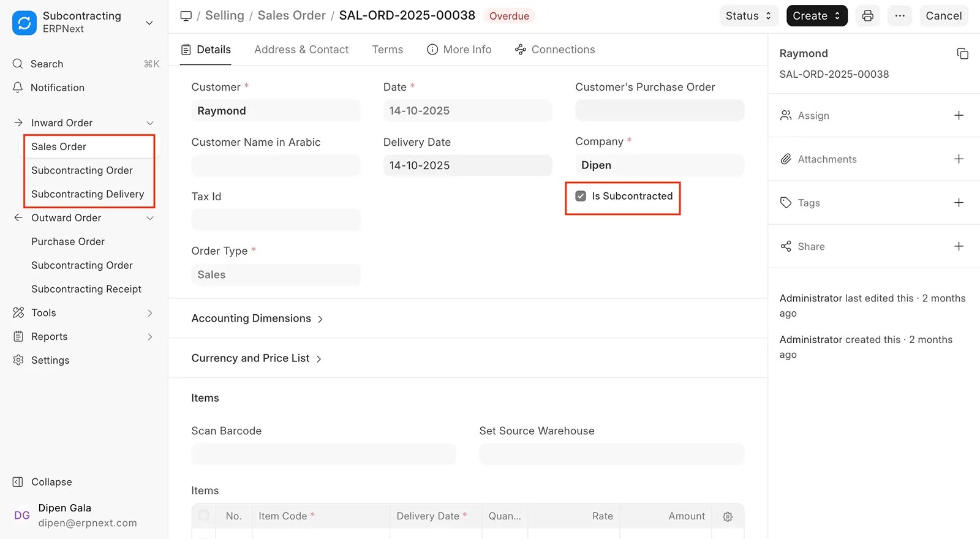Click the Set Source Warehouse field

pyautogui.click(x=611, y=454)
